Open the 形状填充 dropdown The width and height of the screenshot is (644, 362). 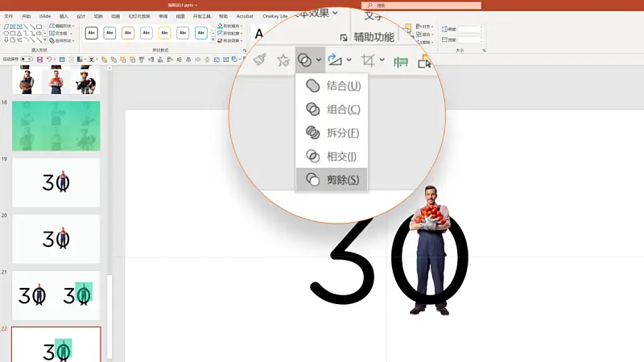coord(230,26)
